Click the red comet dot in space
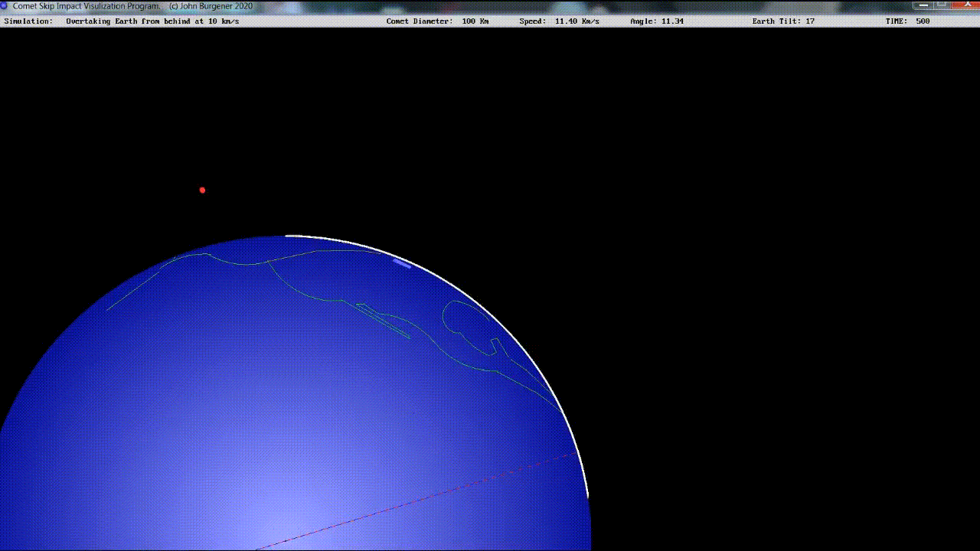This screenshot has width=980, height=551. [x=202, y=190]
